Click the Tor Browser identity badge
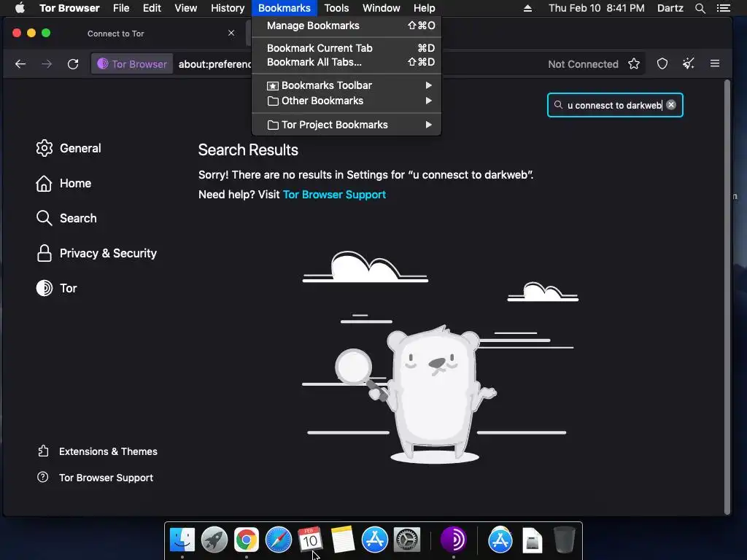This screenshot has height=560, width=747. coord(133,64)
